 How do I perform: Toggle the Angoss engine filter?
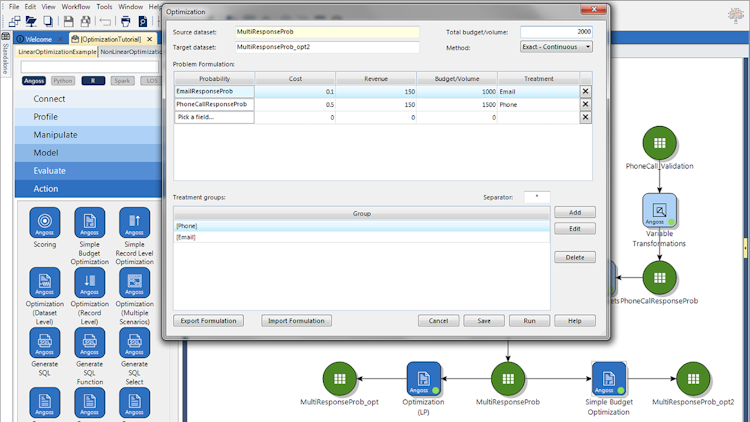(34, 81)
